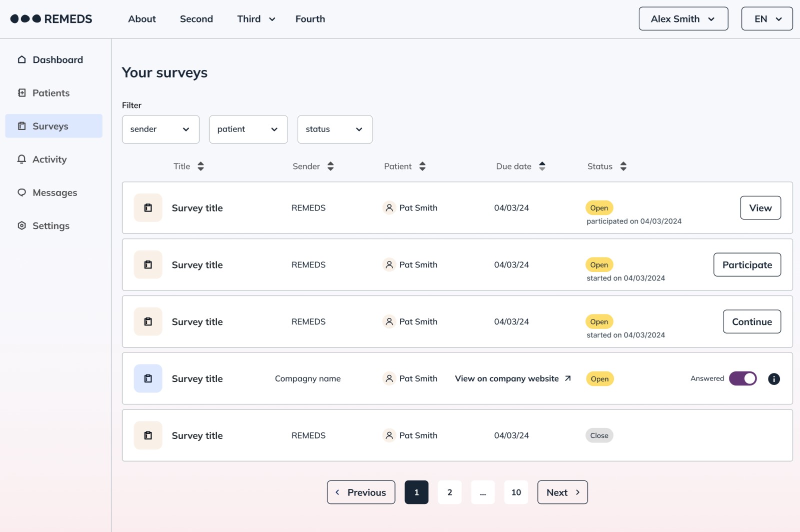
Task: Go to page 2 of surveys
Action: click(x=449, y=492)
